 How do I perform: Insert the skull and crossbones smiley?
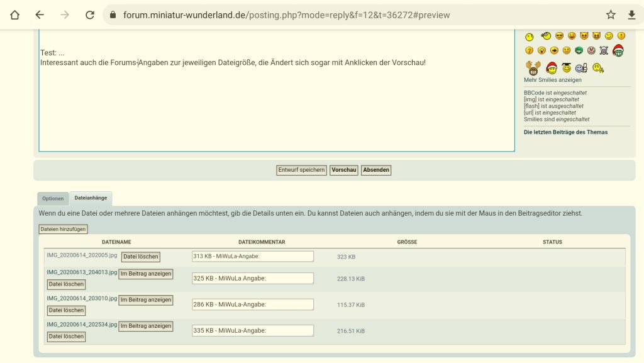pos(604,50)
